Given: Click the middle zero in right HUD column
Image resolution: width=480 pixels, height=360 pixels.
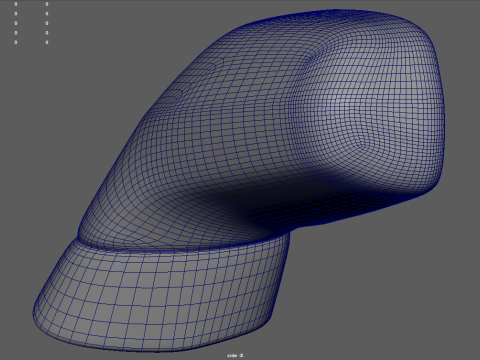Looking at the screenshot, I should pyautogui.click(x=47, y=23).
